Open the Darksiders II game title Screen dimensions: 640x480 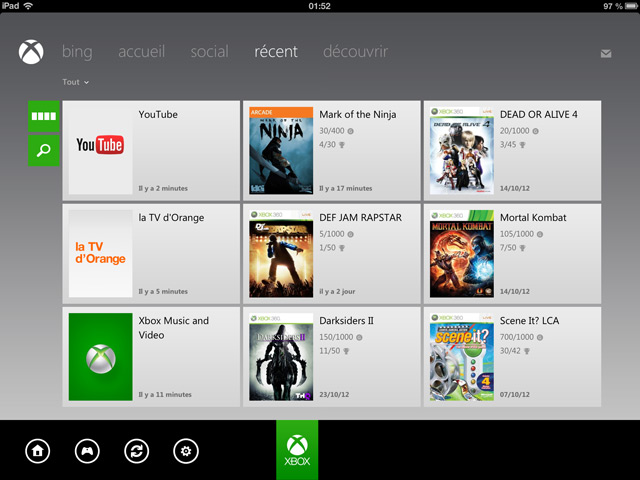click(x=345, y=321)
